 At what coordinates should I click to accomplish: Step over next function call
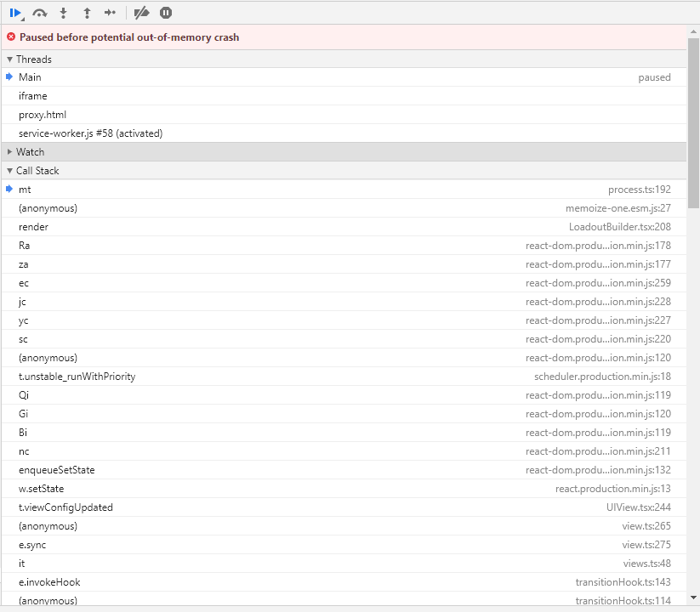pos(39,12)
